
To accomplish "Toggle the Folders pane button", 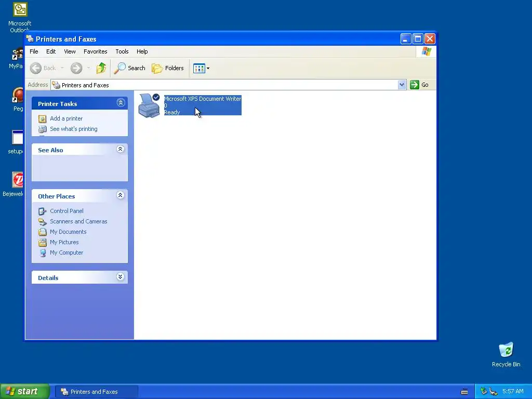I will point(168,68).
